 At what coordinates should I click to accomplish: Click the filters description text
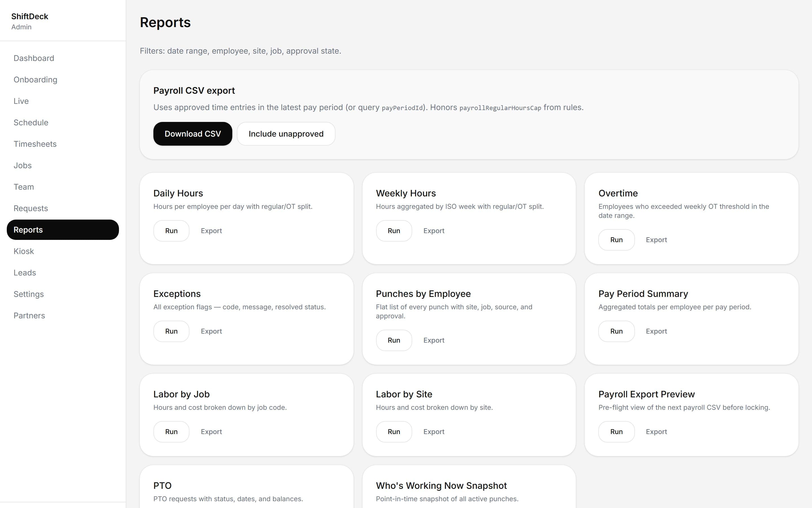click(x=240, y=51)
